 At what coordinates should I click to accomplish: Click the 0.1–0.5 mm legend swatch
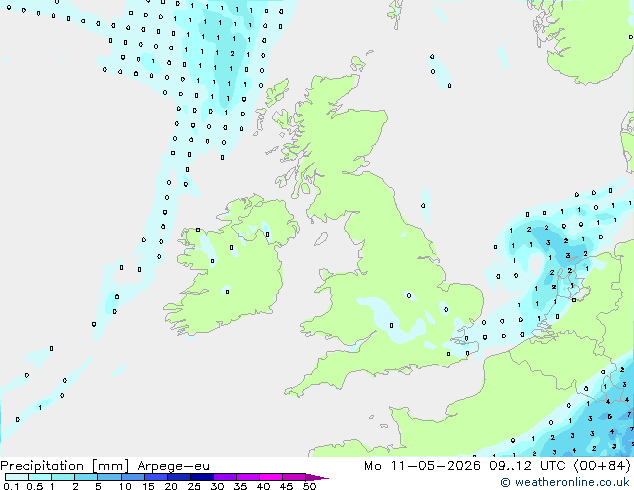tap(17, 477)
